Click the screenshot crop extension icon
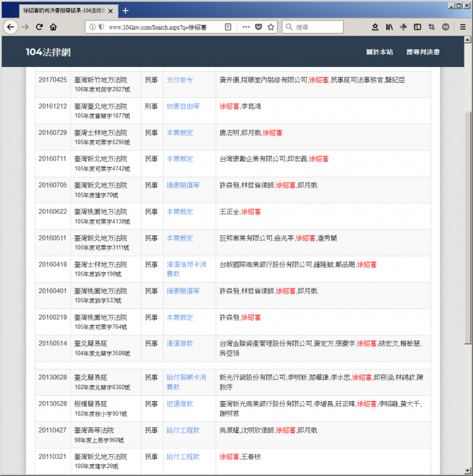 (432, 27)
